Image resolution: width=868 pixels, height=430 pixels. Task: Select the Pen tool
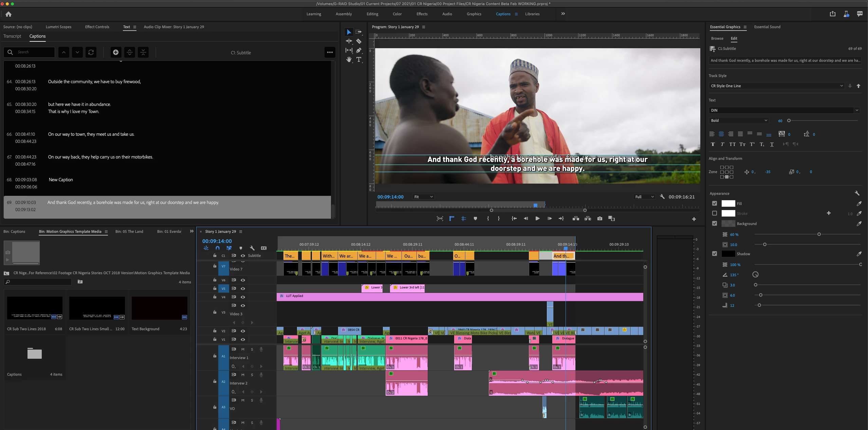tap(359, 50)
